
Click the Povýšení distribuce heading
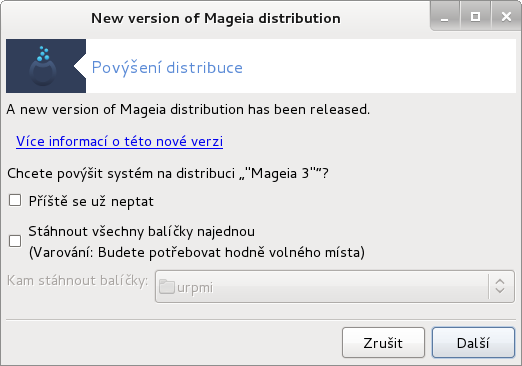[167, 68]
